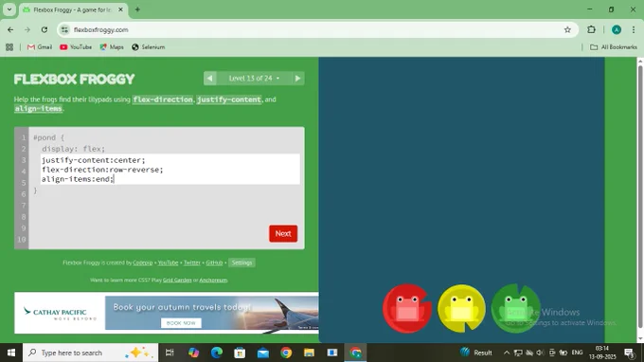Click the justify-content keyword in the instructions
This screenshot has width=644, height=362.
coord(229,100)
